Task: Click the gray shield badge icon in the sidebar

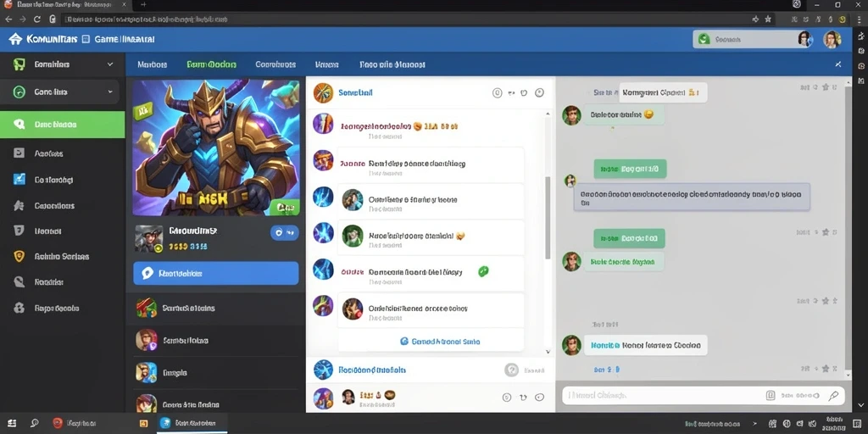Action: pyautogui.click(x=19, y=231)
